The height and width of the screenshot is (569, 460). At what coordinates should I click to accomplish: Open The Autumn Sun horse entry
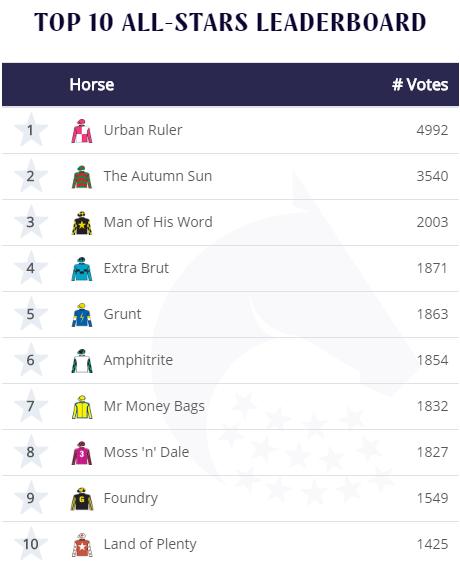tap(158, 176)
